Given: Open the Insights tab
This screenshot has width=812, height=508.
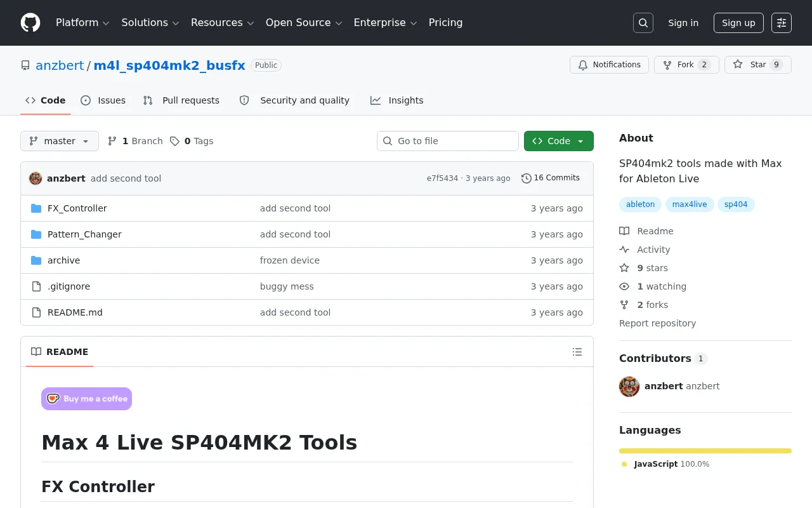Looking at the screenshot, I should point(397,100).
